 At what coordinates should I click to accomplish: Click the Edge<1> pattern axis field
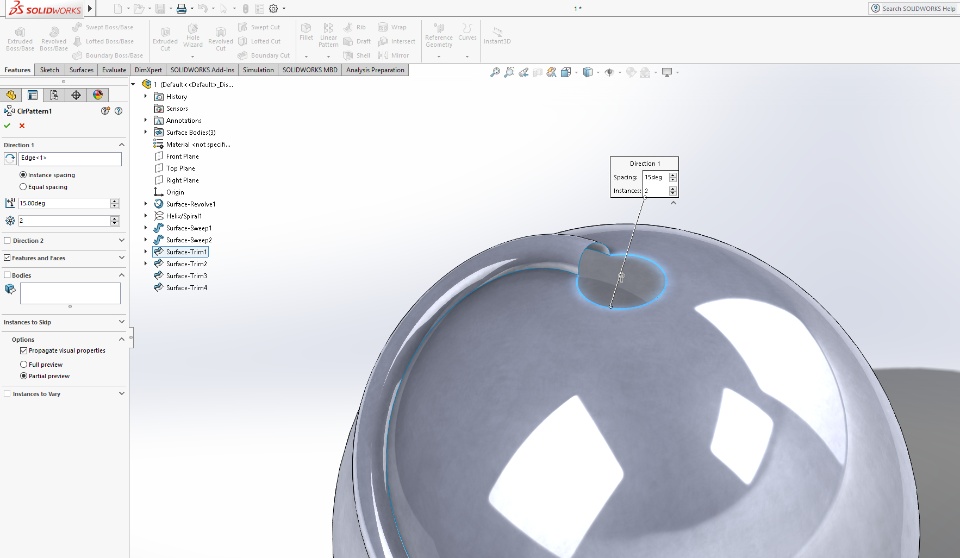click(x=70, y=159)
